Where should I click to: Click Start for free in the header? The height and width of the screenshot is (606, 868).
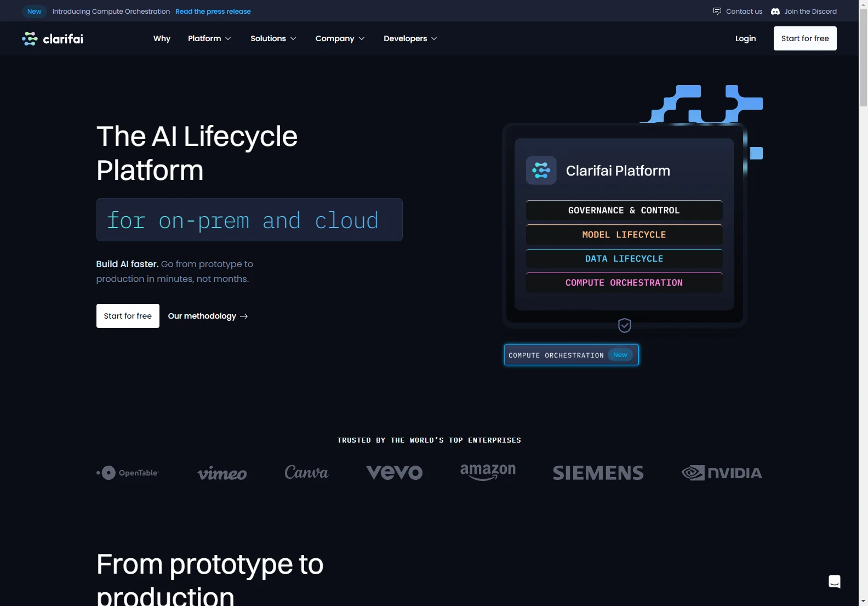click(x=805, y=38)
